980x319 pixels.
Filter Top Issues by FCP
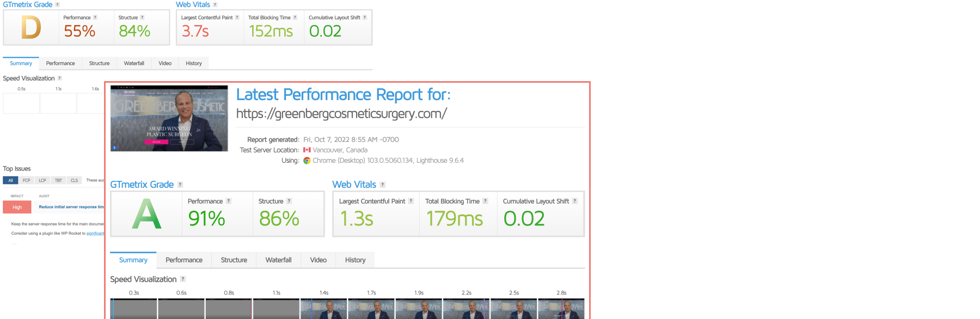[x=26, y=180]
